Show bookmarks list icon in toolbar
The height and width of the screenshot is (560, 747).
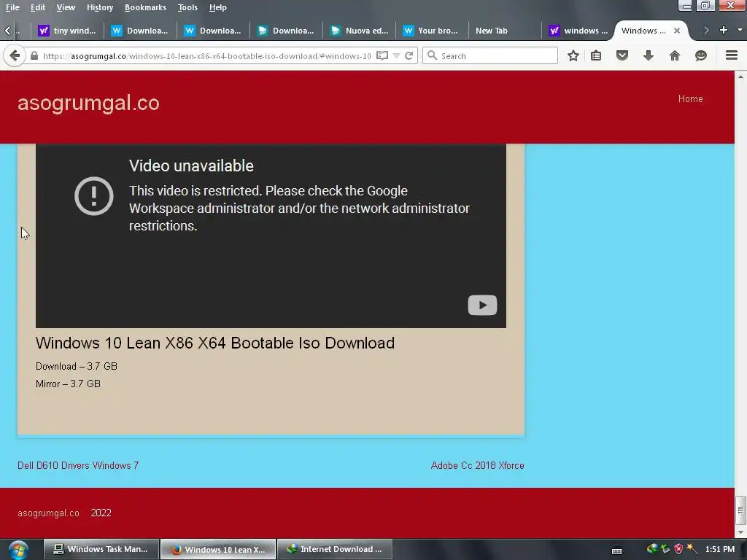pos(596,55)
